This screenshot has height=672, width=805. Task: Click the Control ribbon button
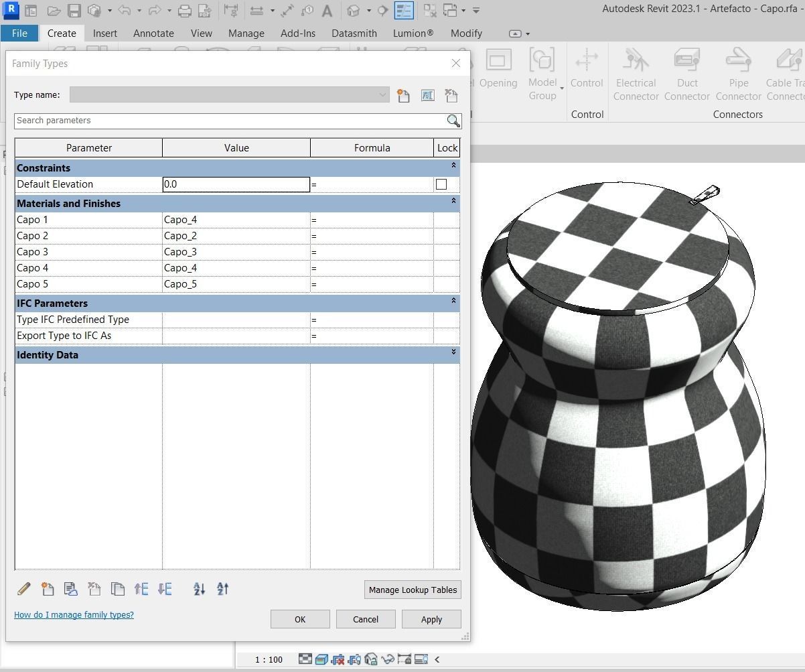coord(587,69)
